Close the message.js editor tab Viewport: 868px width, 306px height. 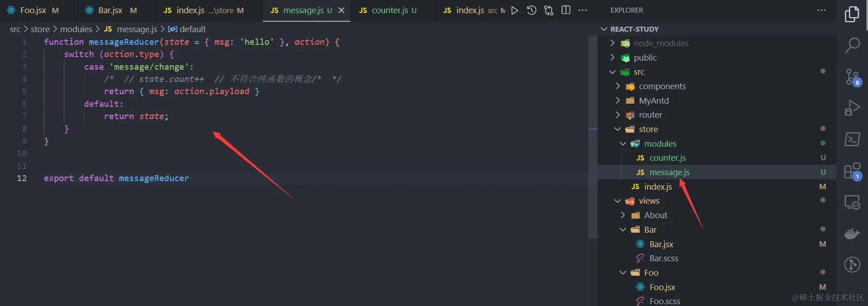(342, 10)
